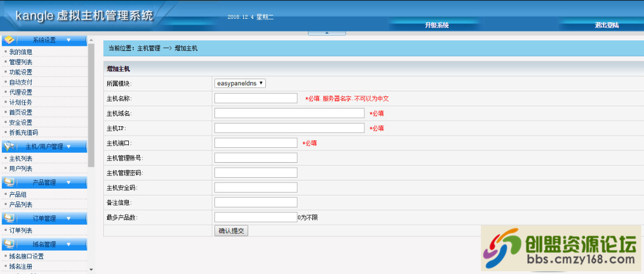Open 域名注册 page

click(20, 267)
